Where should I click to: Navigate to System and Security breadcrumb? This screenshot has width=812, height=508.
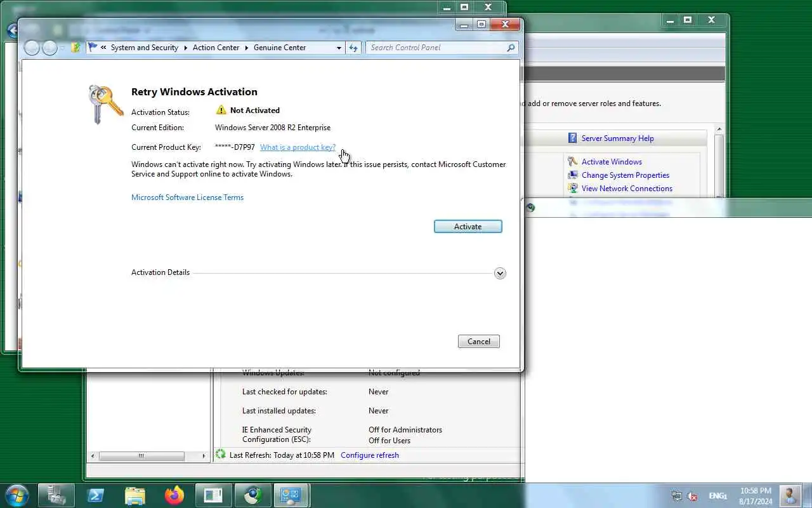145,48
